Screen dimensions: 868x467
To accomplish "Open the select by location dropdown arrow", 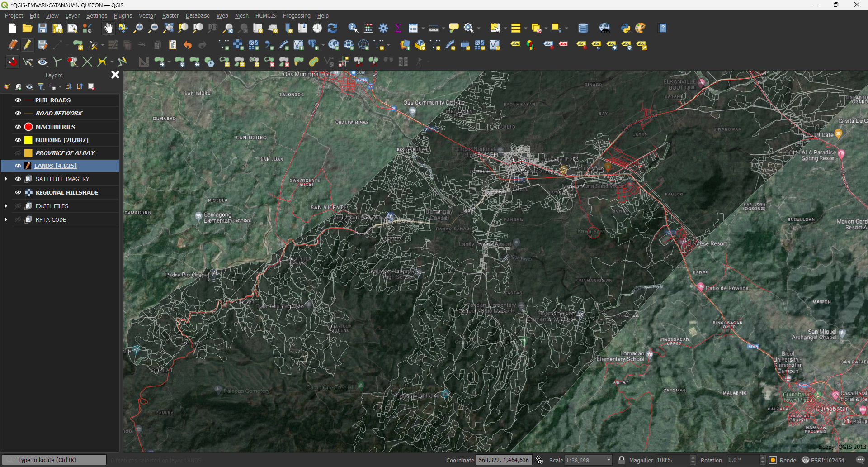I will tap(566, 28).
